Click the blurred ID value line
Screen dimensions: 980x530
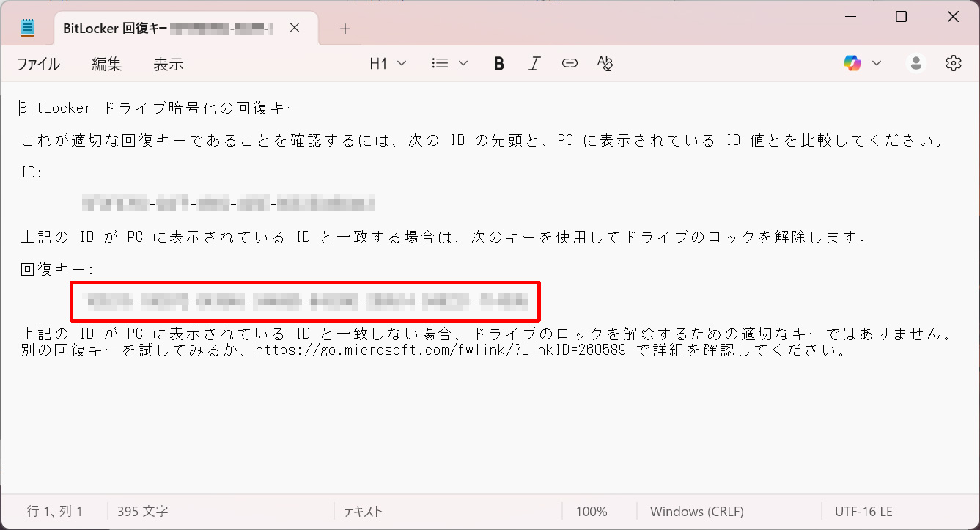pyautogui.click(x=229, y=203)
